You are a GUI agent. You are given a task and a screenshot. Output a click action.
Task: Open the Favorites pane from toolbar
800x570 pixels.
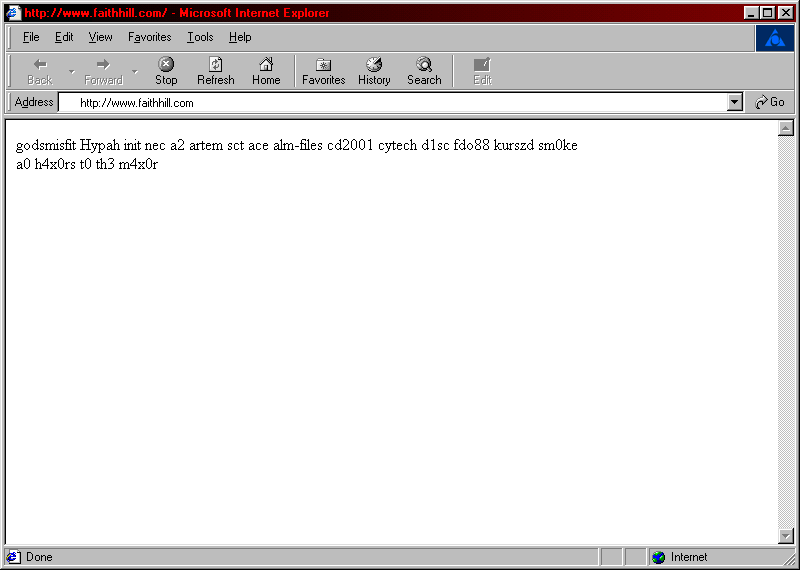pos(323,71)
